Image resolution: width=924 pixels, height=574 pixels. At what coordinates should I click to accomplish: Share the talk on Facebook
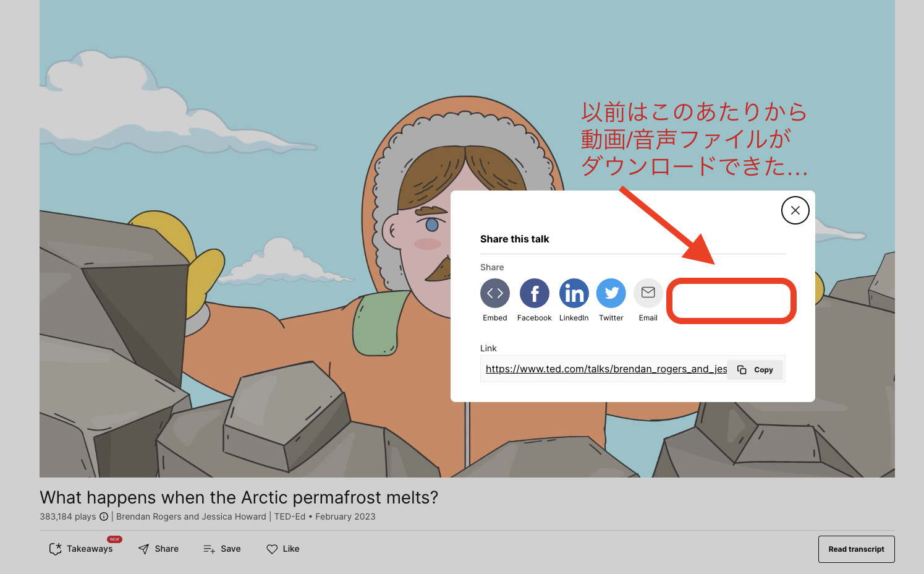tap(535, 293)
